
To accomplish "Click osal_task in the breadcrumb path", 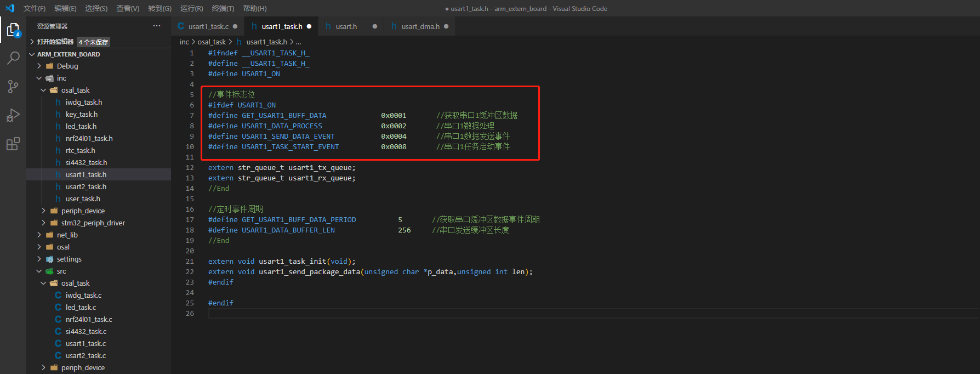I will (212, 42).
